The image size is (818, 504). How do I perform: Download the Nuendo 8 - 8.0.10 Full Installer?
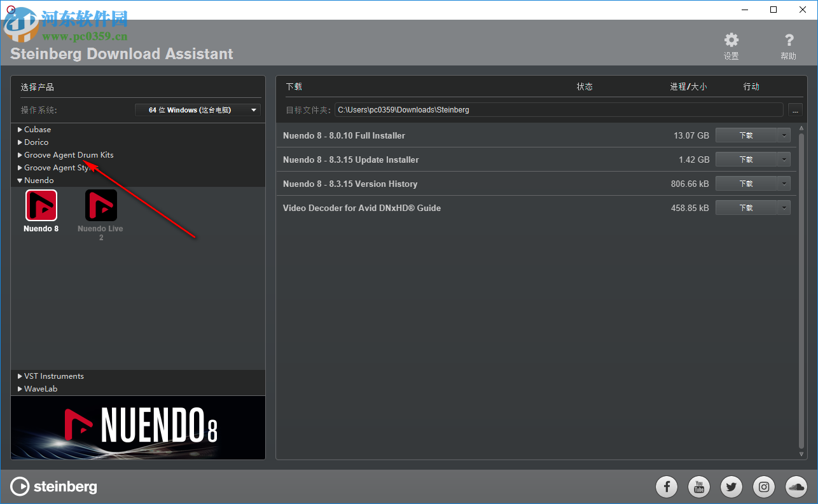pos(745,135)
